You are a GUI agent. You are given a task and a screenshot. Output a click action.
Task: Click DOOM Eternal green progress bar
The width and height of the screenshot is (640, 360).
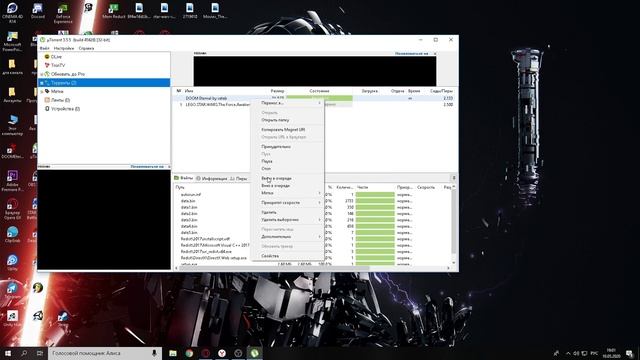320,98
